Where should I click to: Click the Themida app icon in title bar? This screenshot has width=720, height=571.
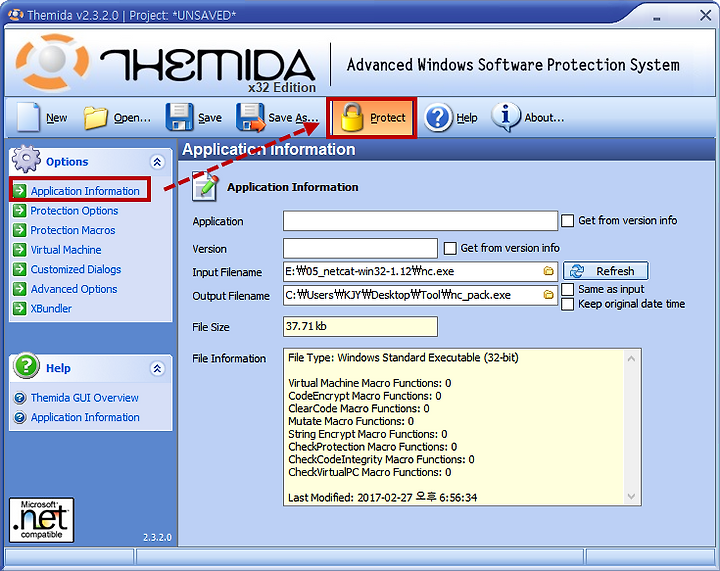(x=15, y=15)
